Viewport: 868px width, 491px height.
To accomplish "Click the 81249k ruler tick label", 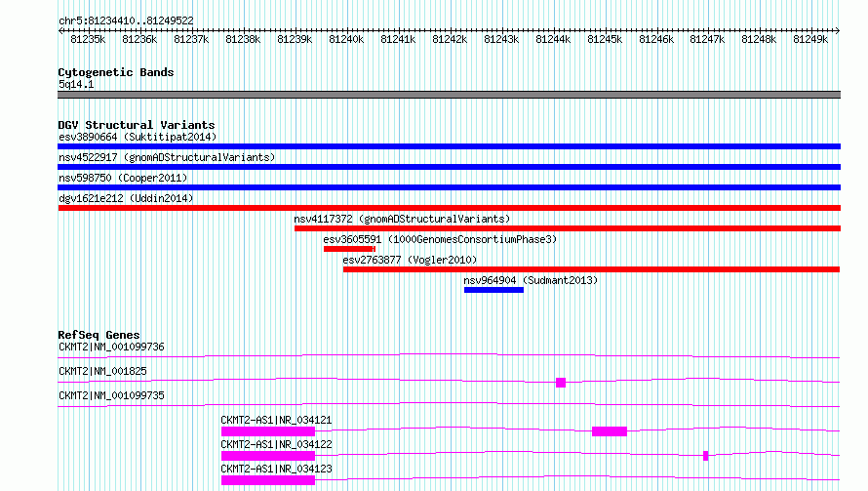I will coord(810,39).
